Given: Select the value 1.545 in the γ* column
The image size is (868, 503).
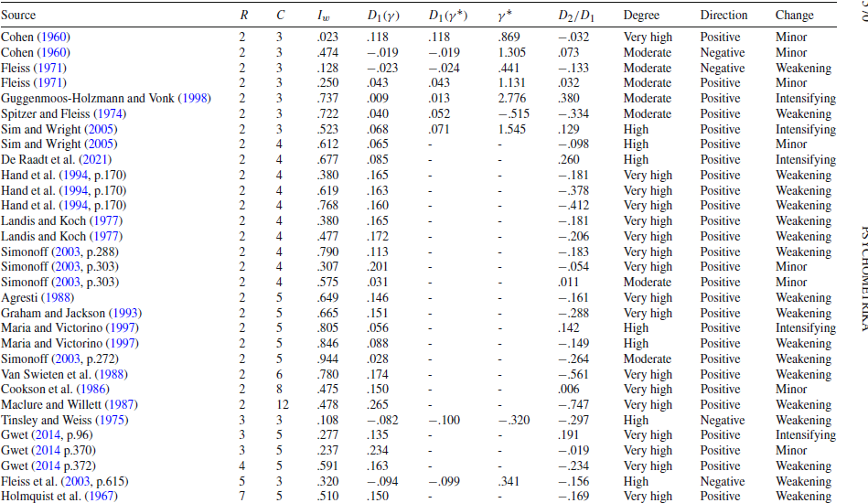Looking at the screenshot, I should [x=511, y=130].
